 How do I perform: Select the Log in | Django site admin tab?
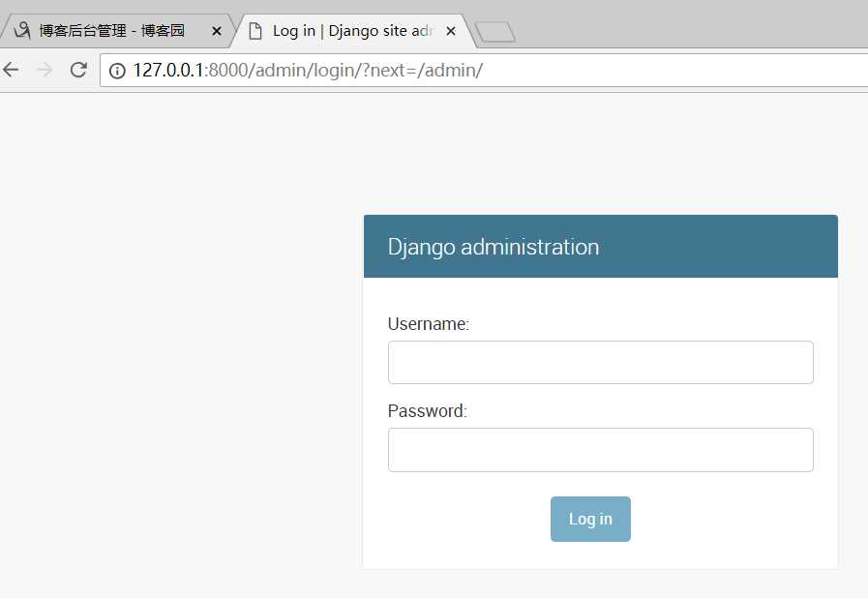352,31
